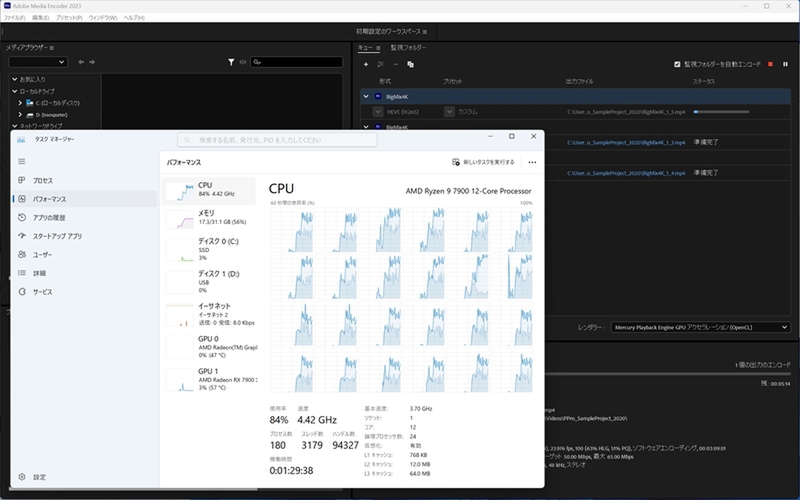Click the red Stop Queue button
Viewport: 800px width, 500px height.
click(770, 64)
